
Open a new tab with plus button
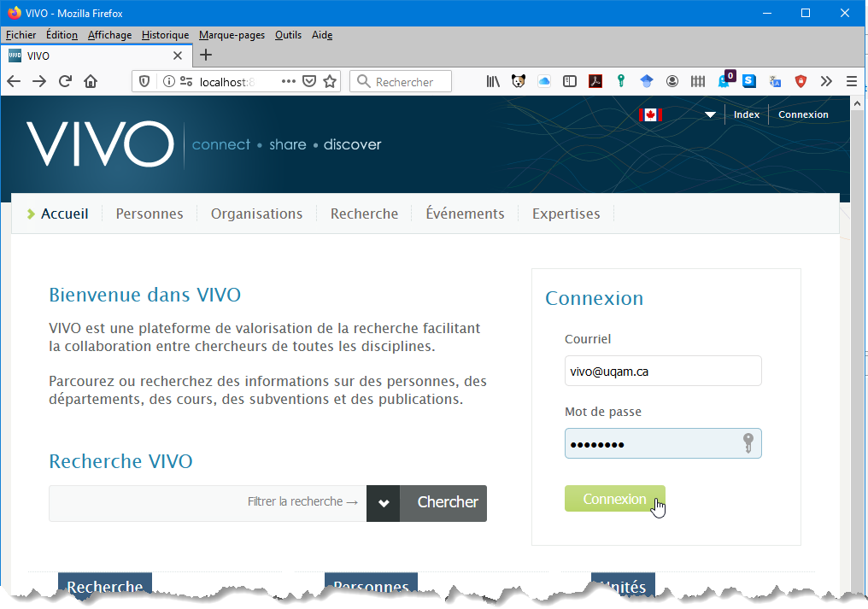click(x=205, y=55)
